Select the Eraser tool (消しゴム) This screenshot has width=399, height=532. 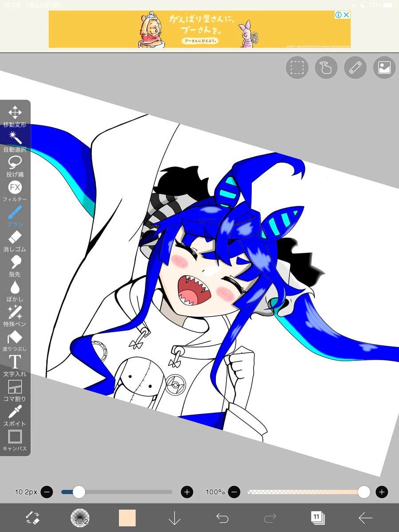15,241
